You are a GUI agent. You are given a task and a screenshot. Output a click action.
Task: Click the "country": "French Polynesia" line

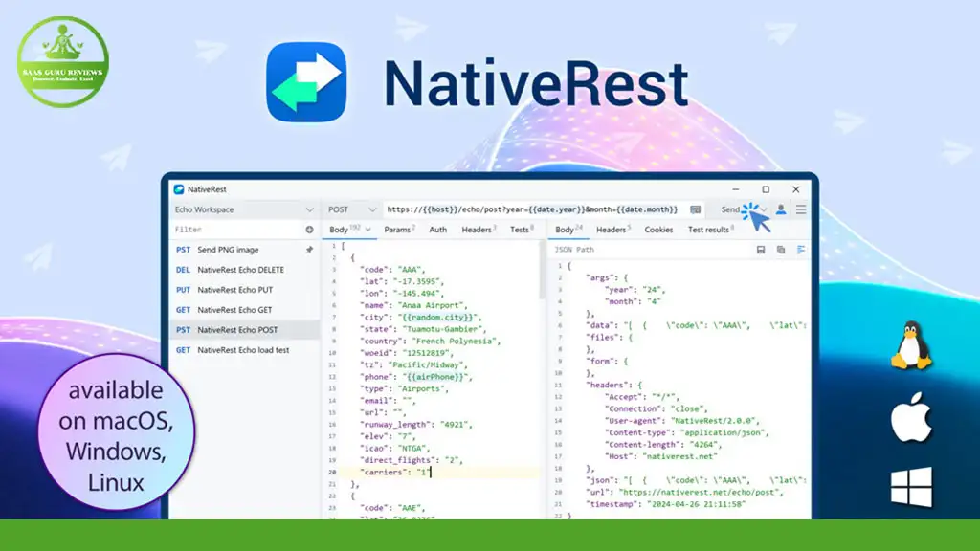coord(430,341)
